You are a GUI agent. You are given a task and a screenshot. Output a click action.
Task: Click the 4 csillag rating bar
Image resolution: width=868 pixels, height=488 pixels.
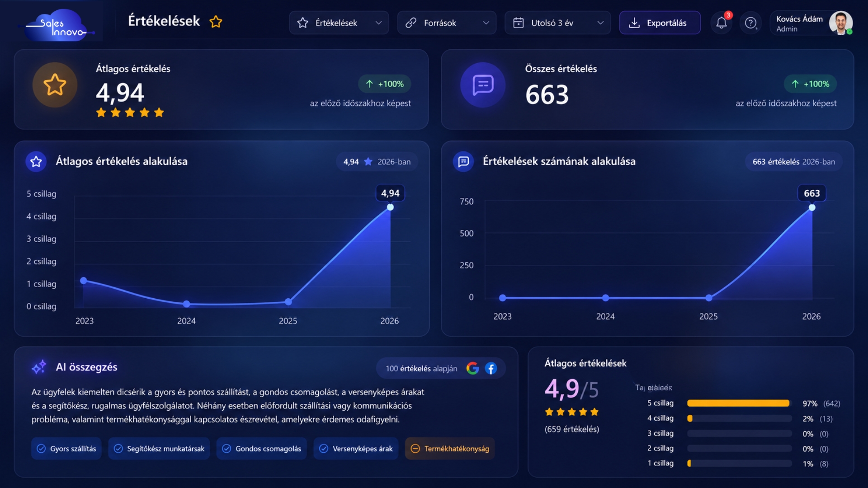click(739, 418)
